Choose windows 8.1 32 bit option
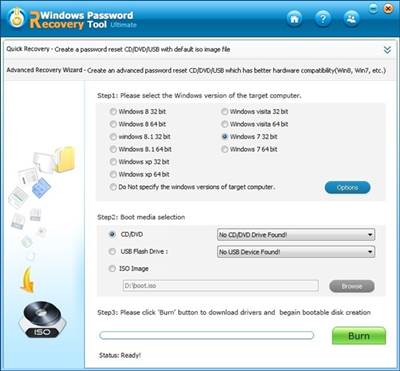 click(x=113, y=137)
